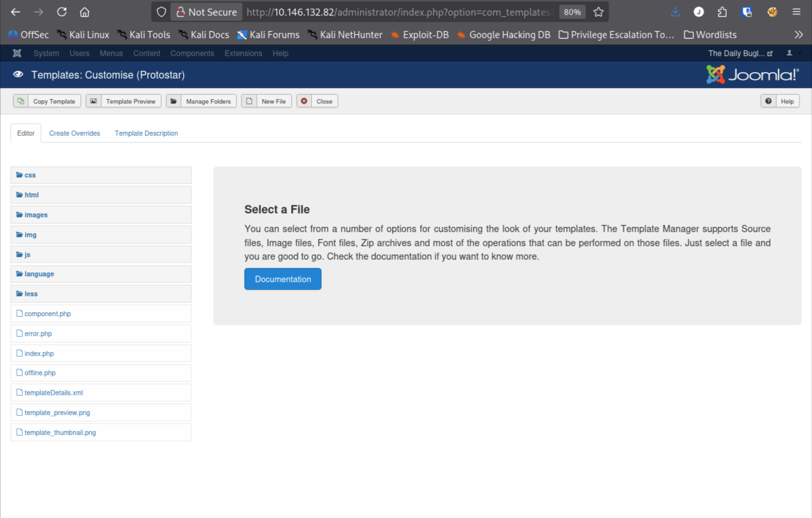Open the Users menu

[79, 53]
